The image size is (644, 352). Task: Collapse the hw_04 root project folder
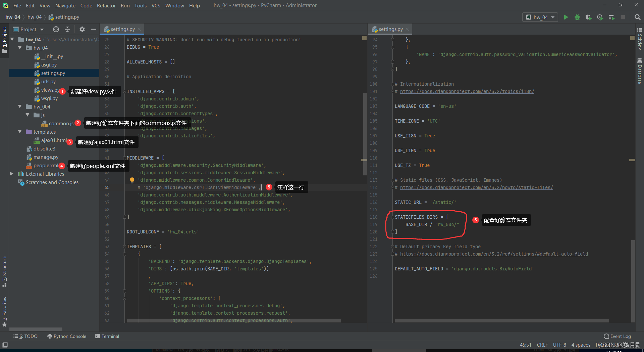point(12,39)
